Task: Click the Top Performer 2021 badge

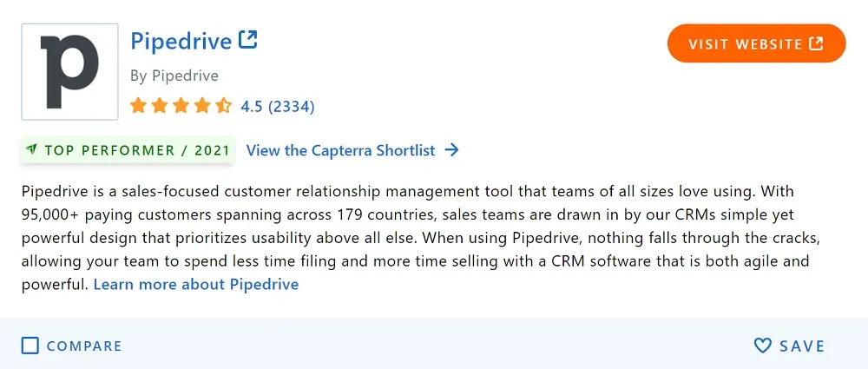Action: 128,150
